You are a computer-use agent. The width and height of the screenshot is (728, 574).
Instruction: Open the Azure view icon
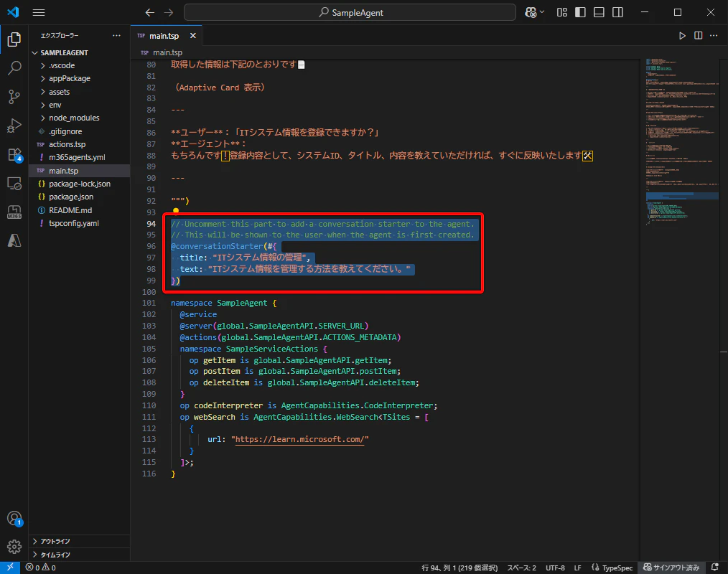pos(14,240)
